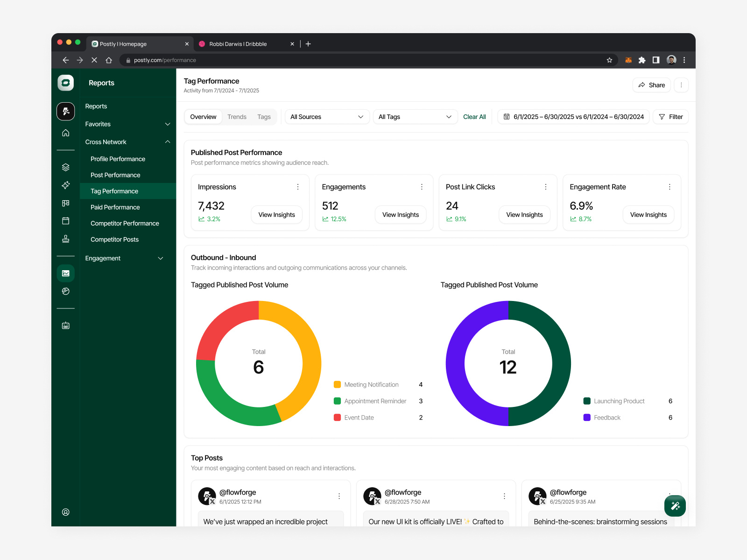Click the green magic wand floating button
The height and width of the screenshot is (560, 747).
pos(675,506)
